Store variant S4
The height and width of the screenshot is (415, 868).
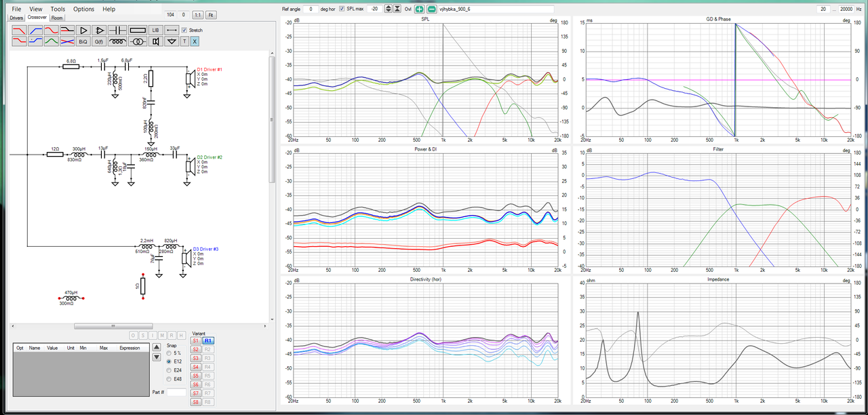(x=195, y=367)
